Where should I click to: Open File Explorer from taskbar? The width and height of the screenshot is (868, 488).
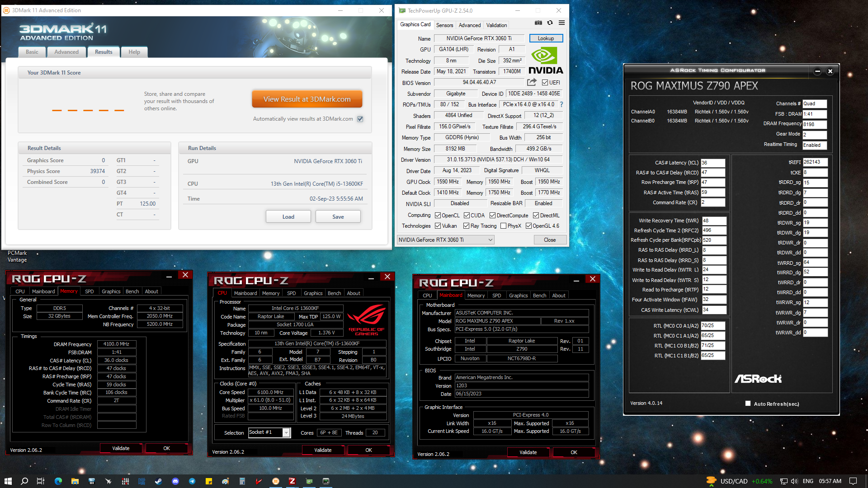(75, 481)
